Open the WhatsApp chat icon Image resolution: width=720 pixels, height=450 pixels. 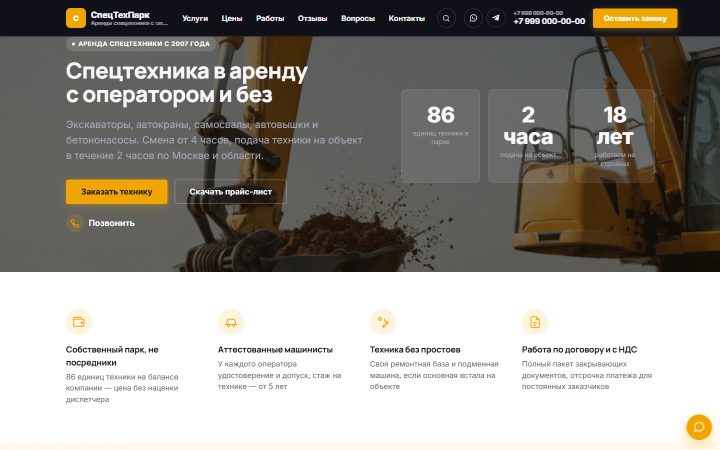(473, 18)
